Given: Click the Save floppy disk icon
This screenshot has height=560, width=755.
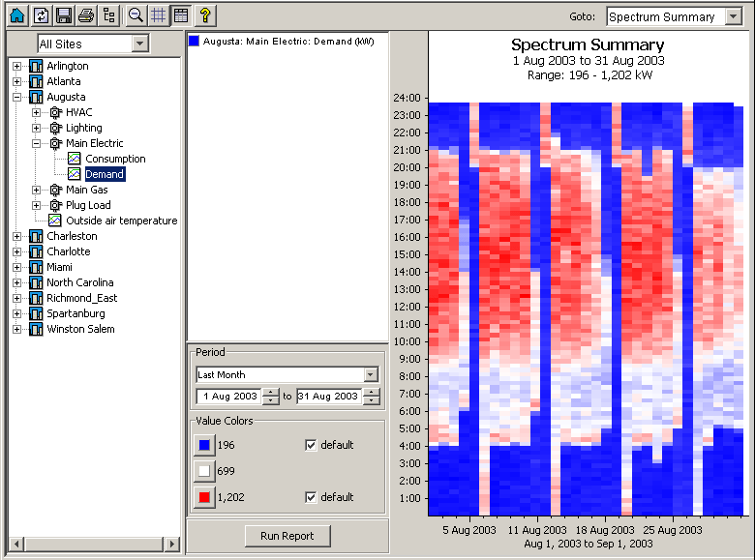Looking at the screenshot, I should point(63,15).
